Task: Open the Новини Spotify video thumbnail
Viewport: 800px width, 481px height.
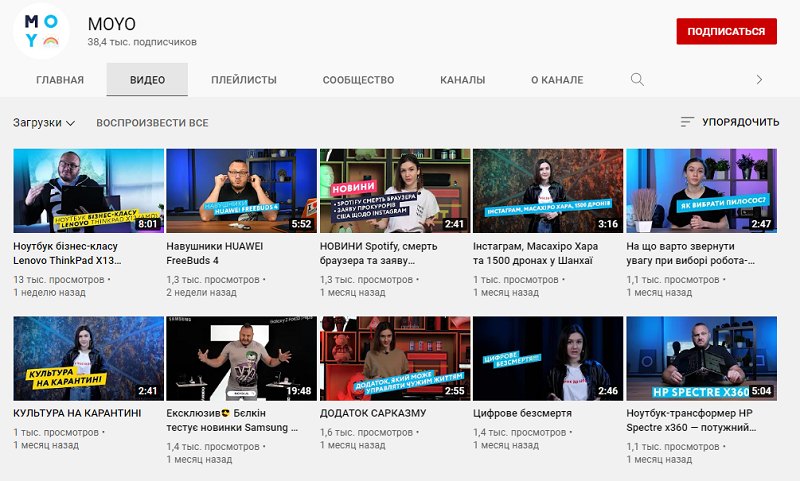Action: [395, 191]
